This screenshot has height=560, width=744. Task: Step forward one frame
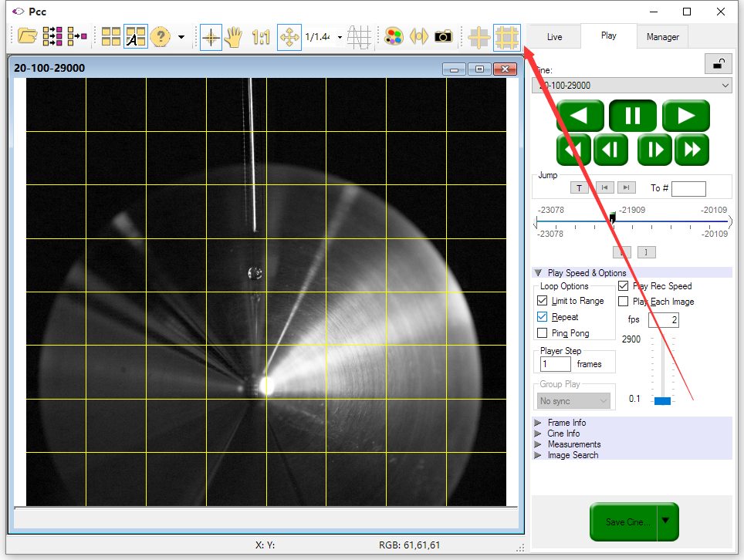tap(654, 150)
